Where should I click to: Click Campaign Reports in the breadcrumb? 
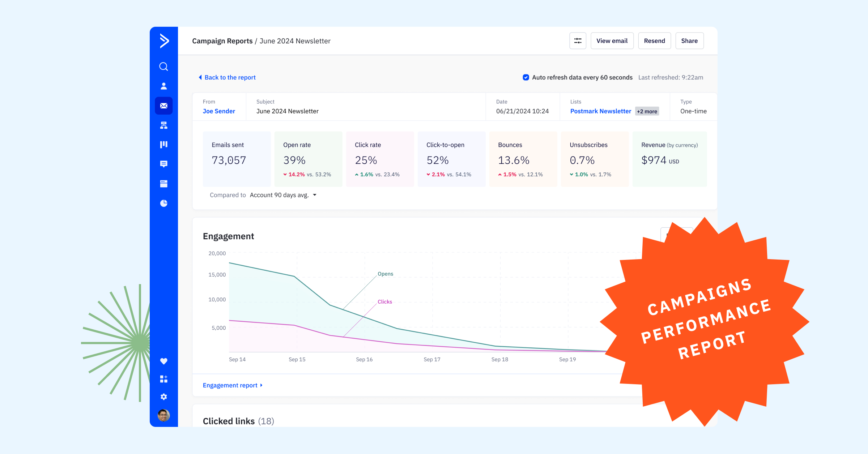[x=222, y=41]
